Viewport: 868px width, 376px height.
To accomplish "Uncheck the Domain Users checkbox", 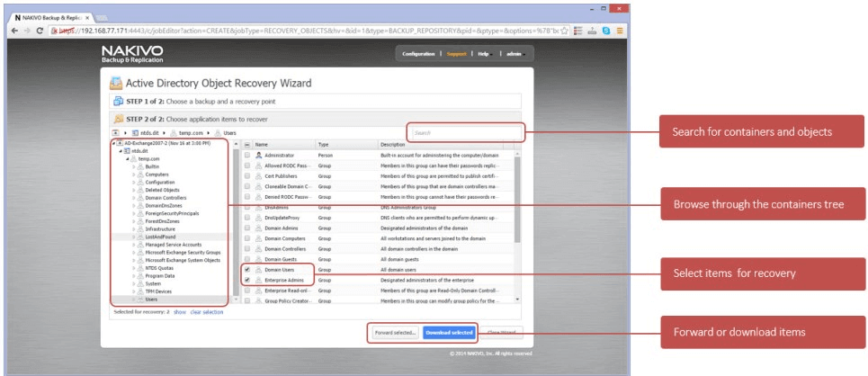I will click(x=247, y=269).
